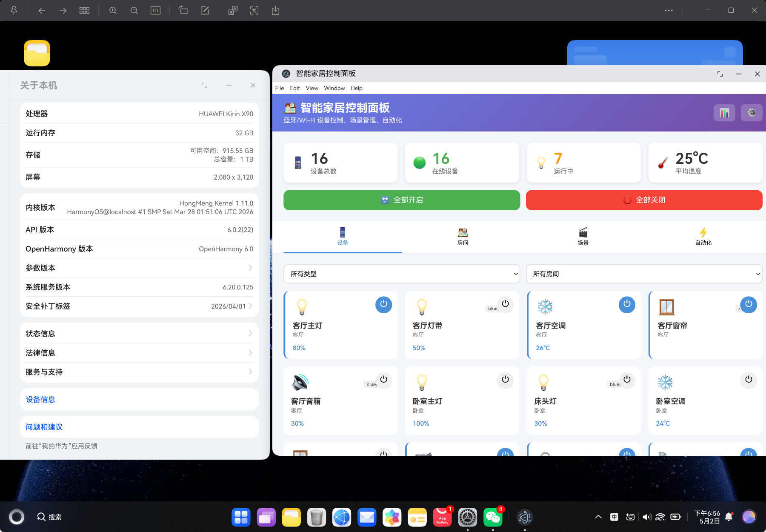Image resolution: width=766 pixels, height=532 pixels.
Task: Toggle power for 卧室主灯
Action: click(505, 380)
